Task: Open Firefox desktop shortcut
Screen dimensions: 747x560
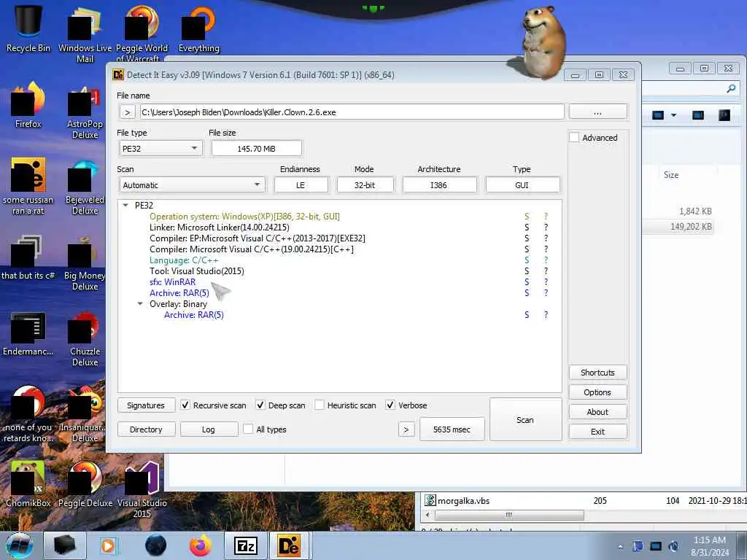Action: pyautogui.click(x=28, y=105)
